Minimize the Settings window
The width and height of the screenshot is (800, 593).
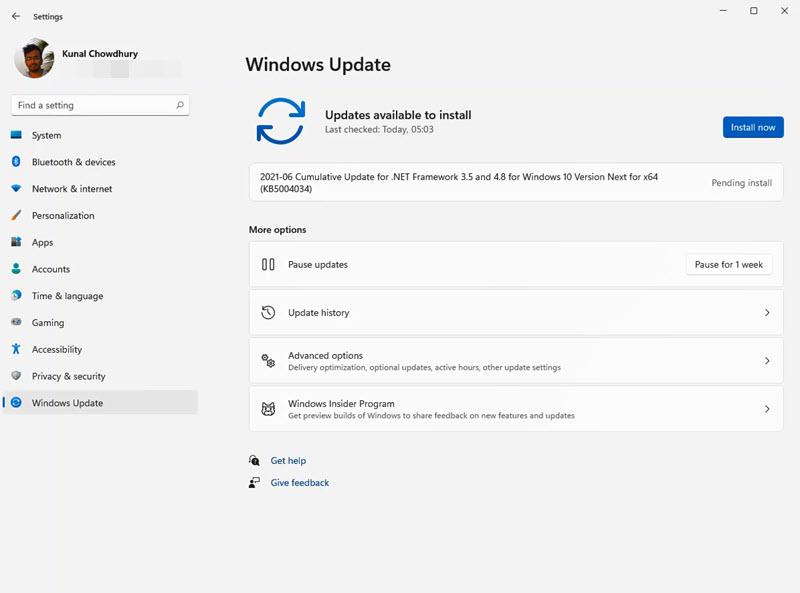click(723, 11)
